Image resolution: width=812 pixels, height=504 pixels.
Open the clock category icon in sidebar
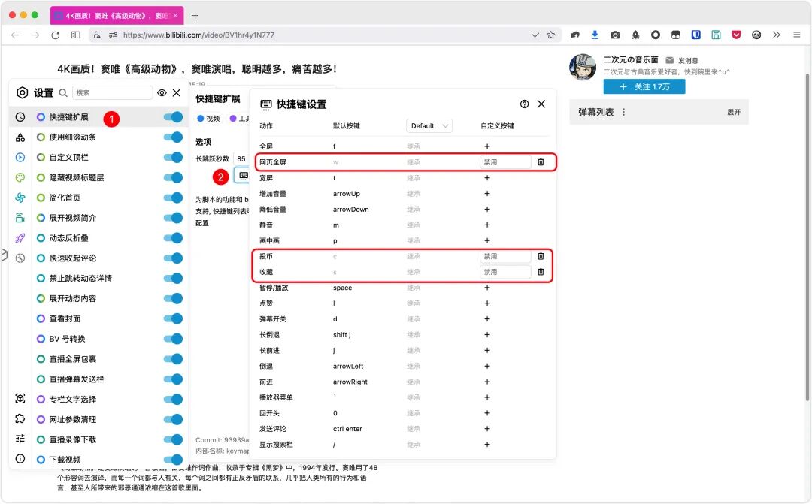coord(20,117)
